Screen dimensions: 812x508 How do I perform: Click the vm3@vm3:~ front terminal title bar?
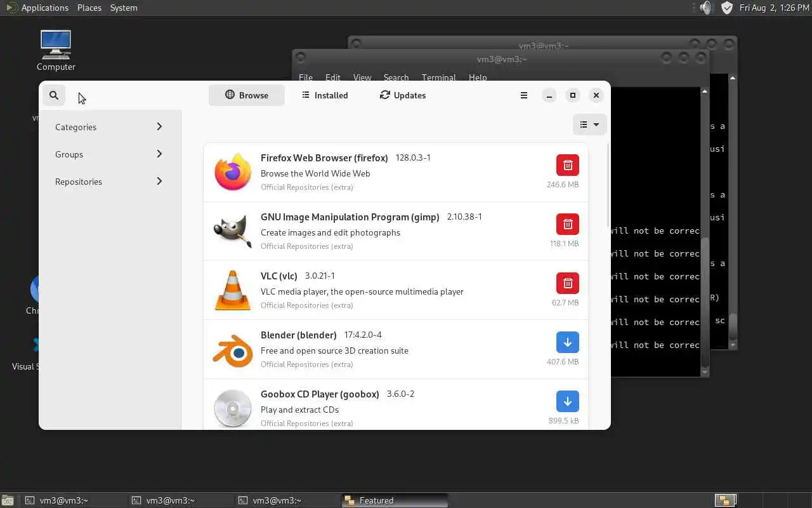[501, 59]
